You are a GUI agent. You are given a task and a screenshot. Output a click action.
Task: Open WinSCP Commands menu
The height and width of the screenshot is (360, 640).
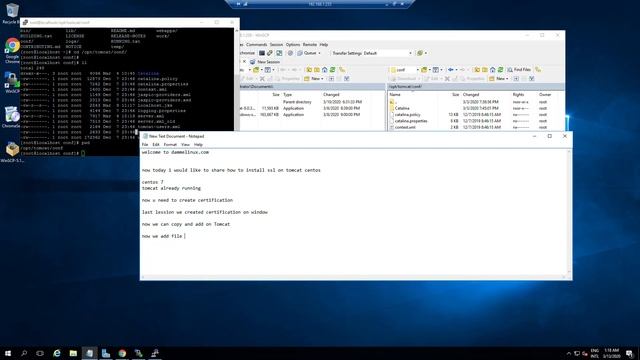coord(256,44)
